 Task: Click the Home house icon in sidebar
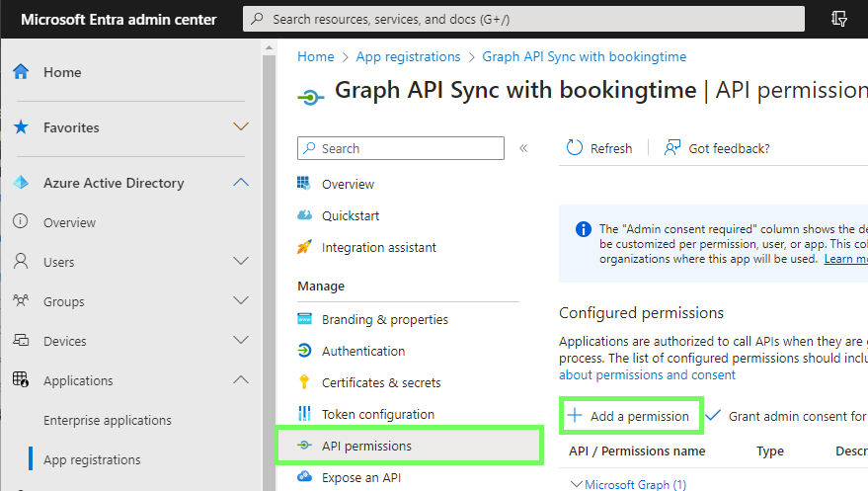pos(21,71)
